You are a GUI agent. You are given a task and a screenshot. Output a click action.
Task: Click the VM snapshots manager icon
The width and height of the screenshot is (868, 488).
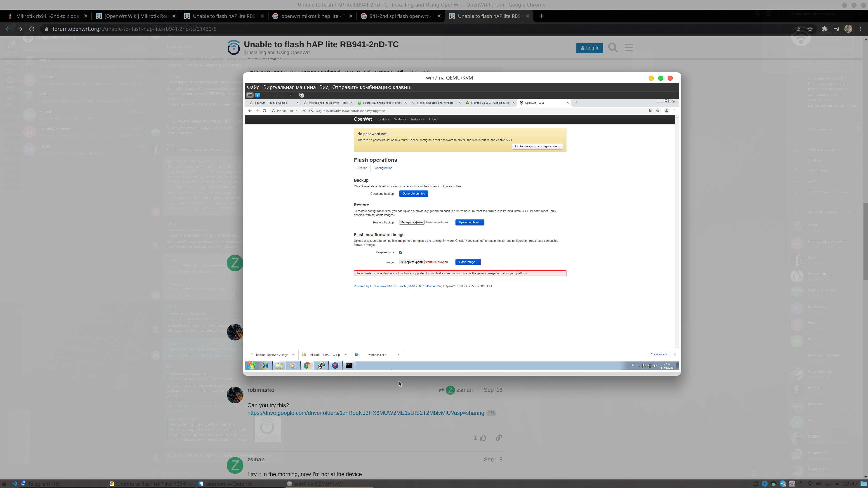(301, 95)
